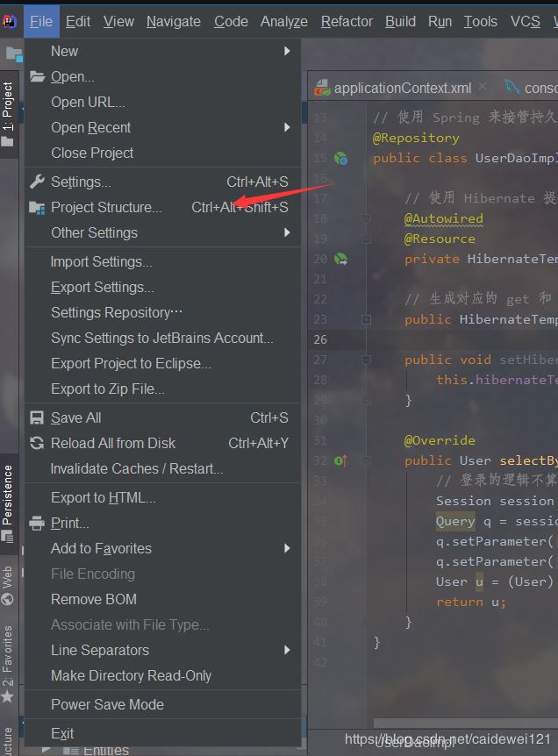This screenshot has height=756, width=558.
Task: Select Export Project to Eclipse...
Action: [163, 364]
